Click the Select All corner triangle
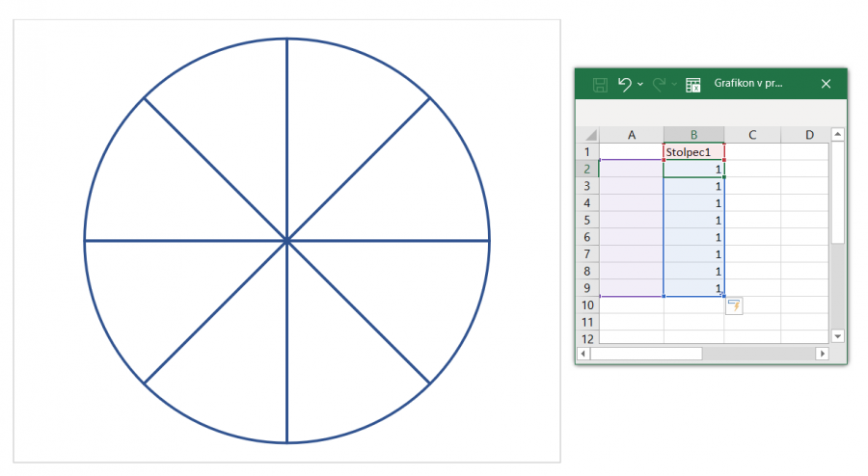This screenshot has height=476, width=868. [588, 135]
